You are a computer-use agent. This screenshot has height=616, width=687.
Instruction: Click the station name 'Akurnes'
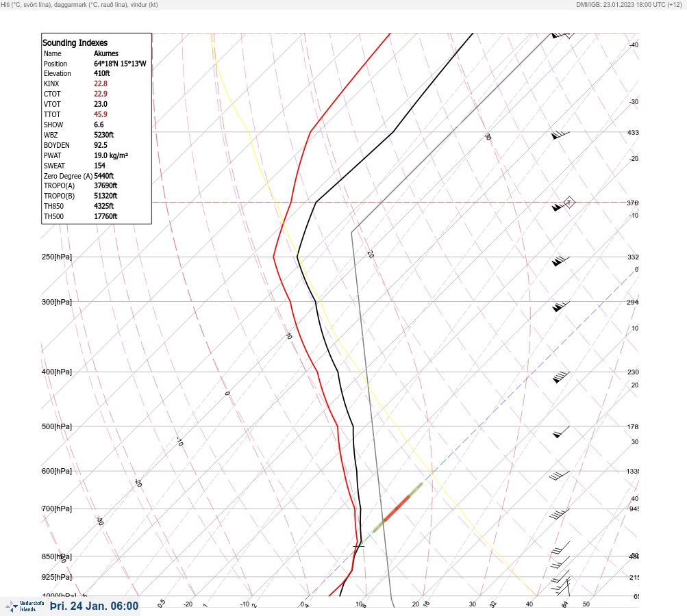click(x=106, y=53)
